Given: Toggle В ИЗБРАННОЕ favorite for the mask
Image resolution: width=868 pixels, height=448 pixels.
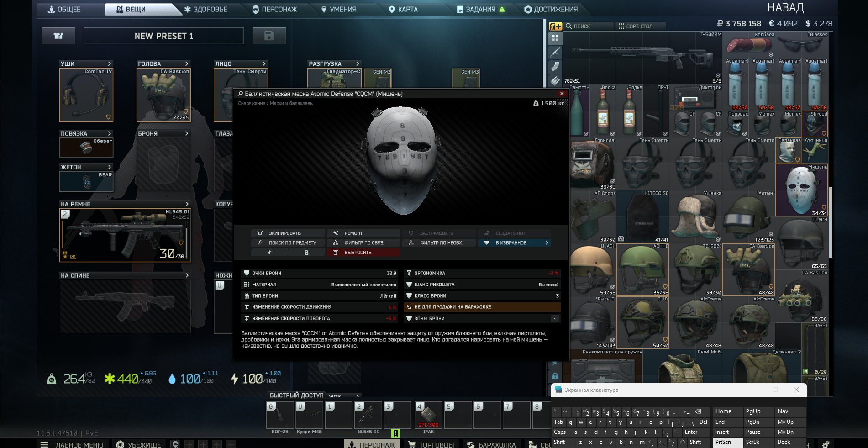Looking at the screenshot, I should pyautogui.click(x=515, y=243).
